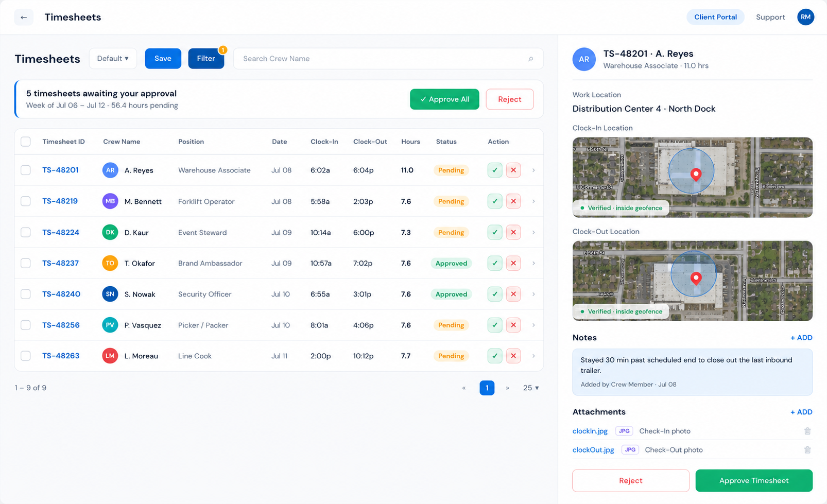Delete the clockIn.jpg attachment
The height and width of the screenshot is (504, 827).
coord(807,431)
